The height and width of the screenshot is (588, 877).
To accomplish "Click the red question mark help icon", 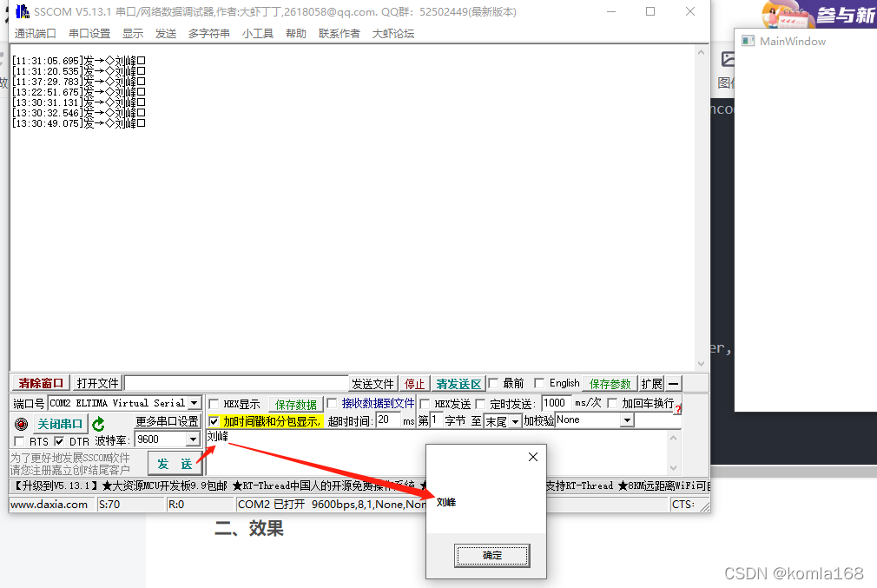I will coord(677,409).
